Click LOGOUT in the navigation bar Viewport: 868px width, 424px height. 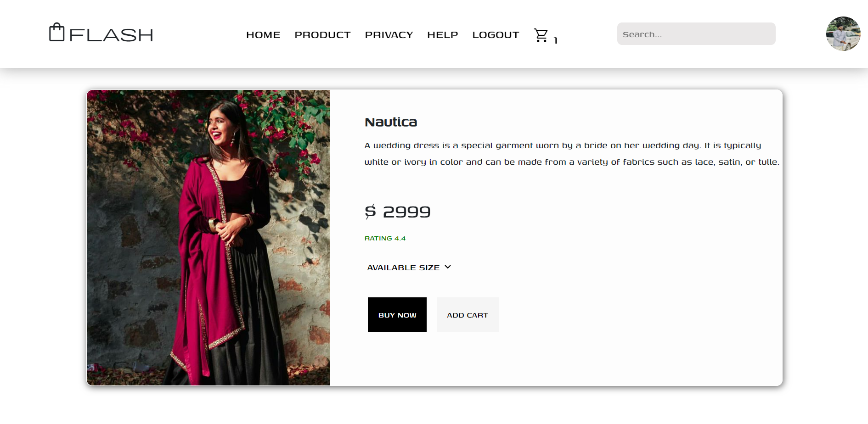(x=496, y=35)
